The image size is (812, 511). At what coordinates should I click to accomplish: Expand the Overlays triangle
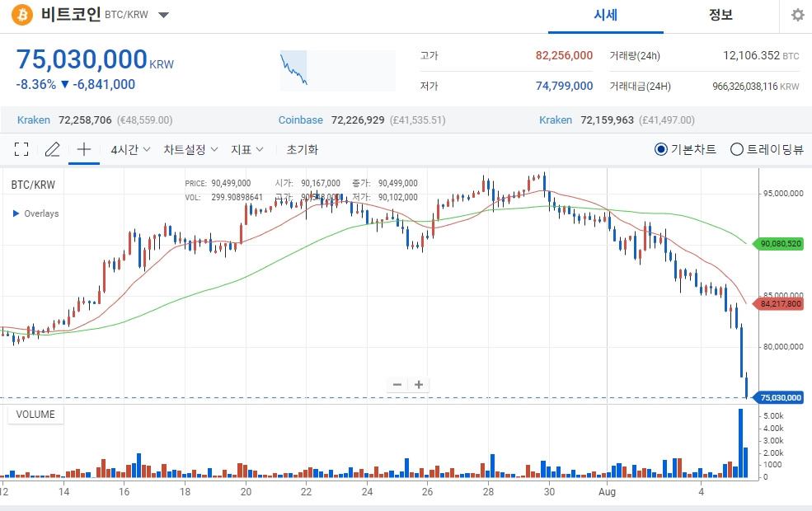[16, 213]
